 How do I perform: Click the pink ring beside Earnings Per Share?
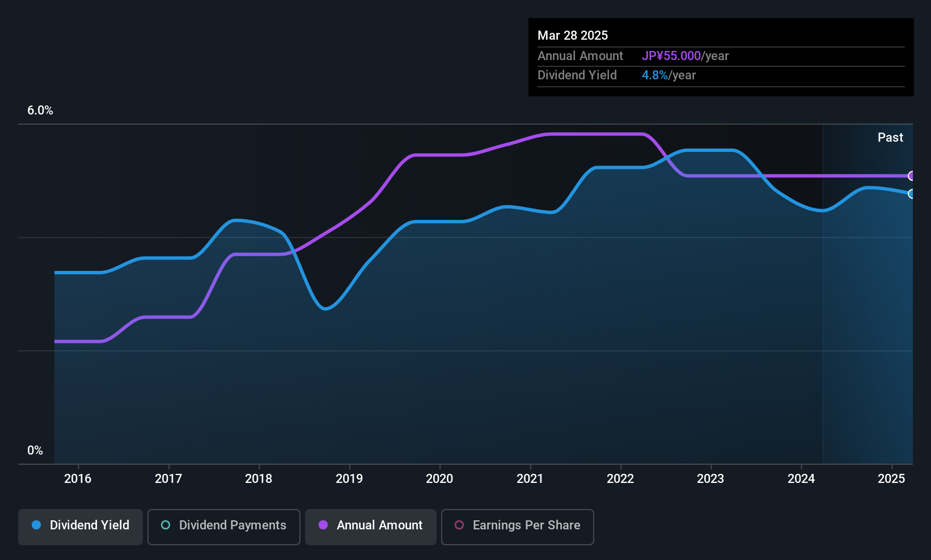(459, 525)
